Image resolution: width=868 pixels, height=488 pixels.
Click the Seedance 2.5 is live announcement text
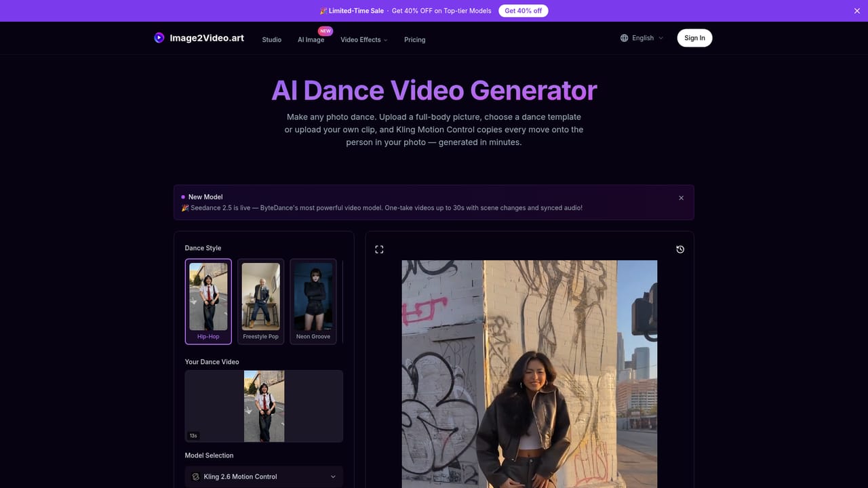(x=382, y=208)
